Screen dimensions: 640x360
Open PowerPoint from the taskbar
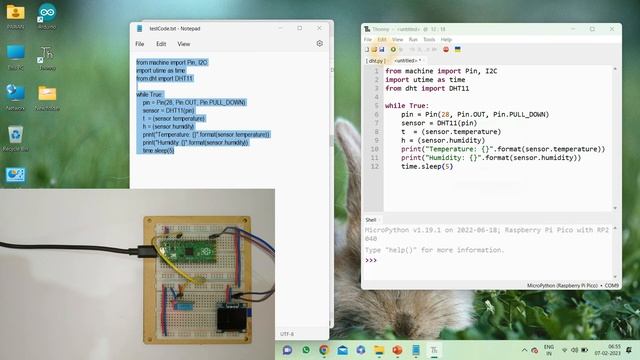tap(397, 350)
